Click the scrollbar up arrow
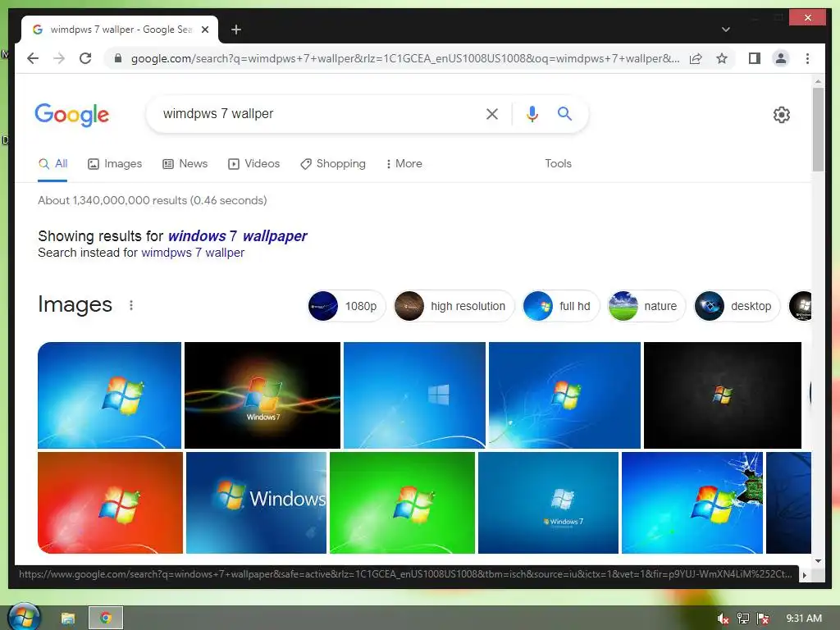 click(x=818, y=81)
